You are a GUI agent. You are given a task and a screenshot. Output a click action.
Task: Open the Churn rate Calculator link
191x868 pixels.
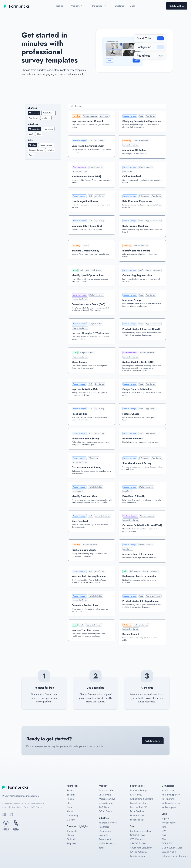pyautogui.click(x=141, y=848)
